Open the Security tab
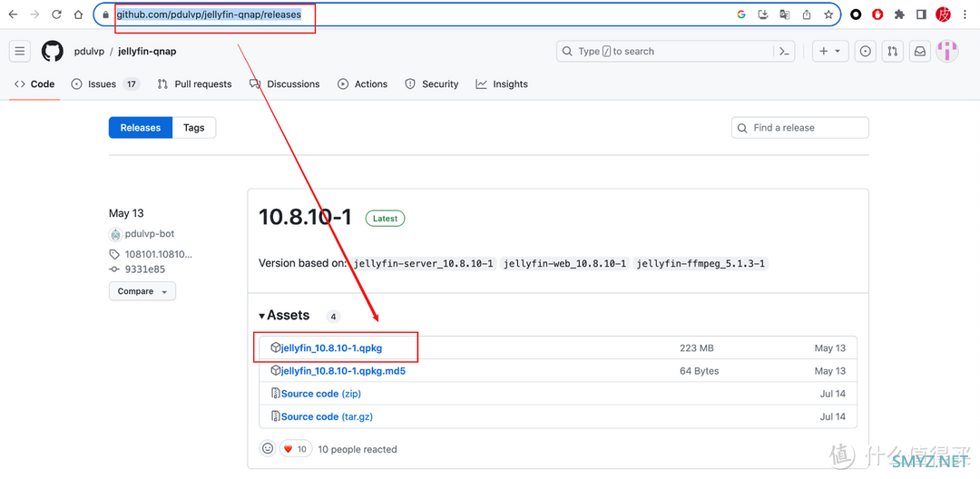Screen dimensions: 980x479 tap(432, 83)
